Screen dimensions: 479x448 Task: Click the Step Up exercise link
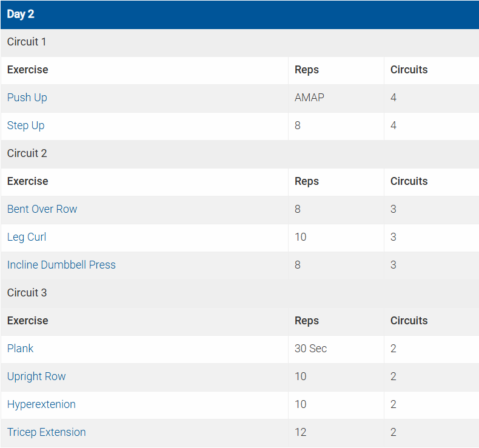click(x=26, y=125)
